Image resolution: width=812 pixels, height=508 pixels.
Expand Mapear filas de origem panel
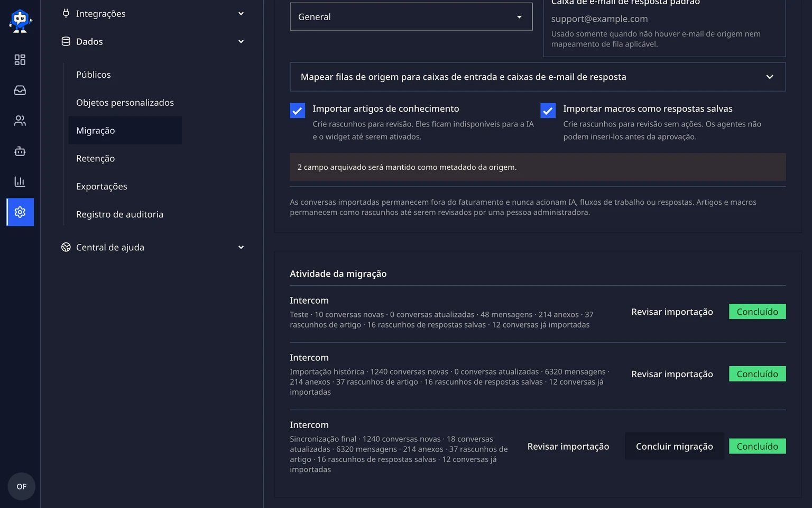[x=538, y=77]
